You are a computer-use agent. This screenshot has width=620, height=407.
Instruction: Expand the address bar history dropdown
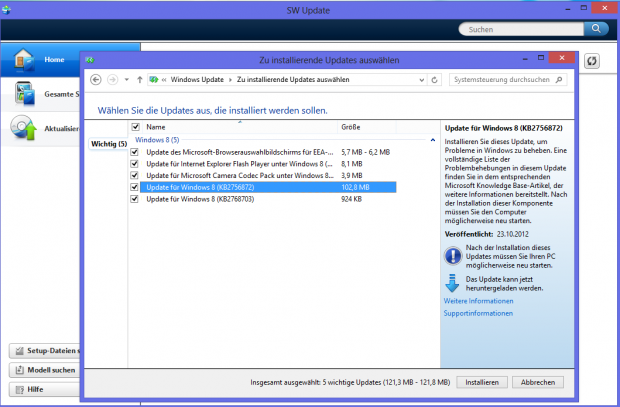(x=422, y=80)
